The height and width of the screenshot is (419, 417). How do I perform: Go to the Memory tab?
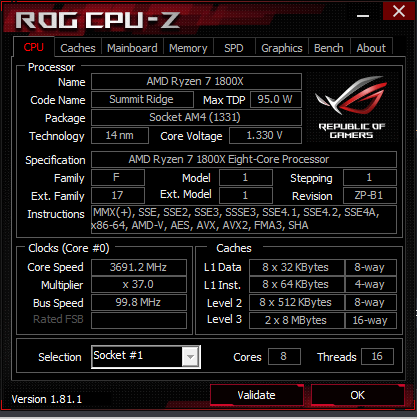click(x=188, y=48)
